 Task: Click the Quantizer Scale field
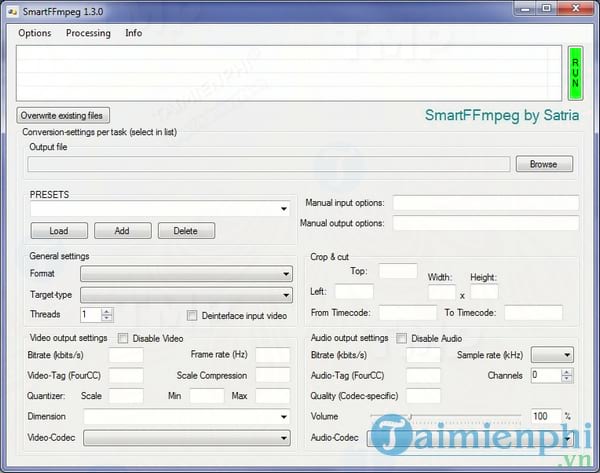[x=126, y=396]
